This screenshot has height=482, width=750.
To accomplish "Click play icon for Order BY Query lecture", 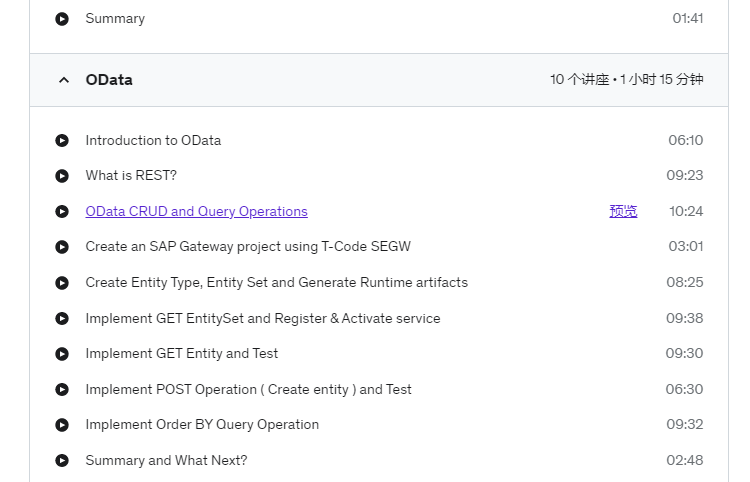I will click(x=62, y=425).
